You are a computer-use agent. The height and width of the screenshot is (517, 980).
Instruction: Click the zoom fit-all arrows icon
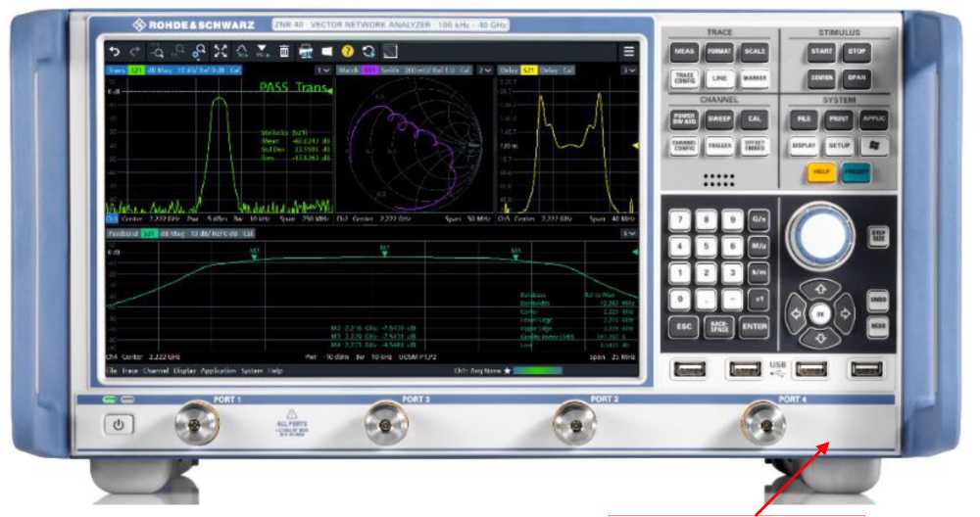coord(220,51)
